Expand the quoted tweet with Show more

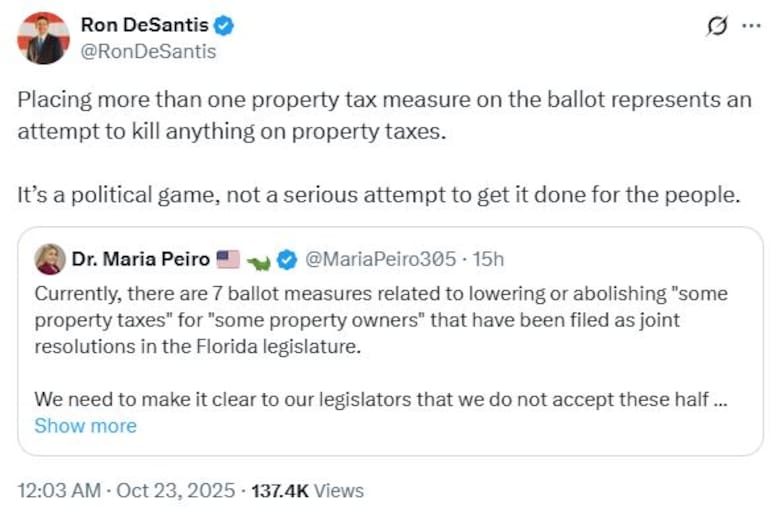coord(85,425)
